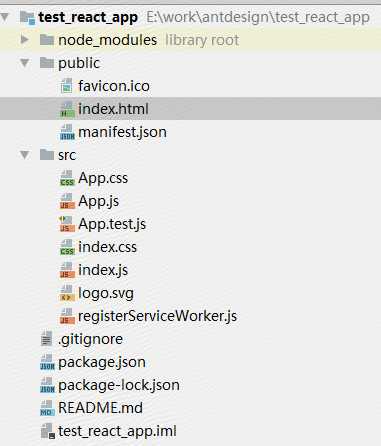
Task: Click the favicon.ico file icon
Action: pyautogui.click(x=67, y=86)
